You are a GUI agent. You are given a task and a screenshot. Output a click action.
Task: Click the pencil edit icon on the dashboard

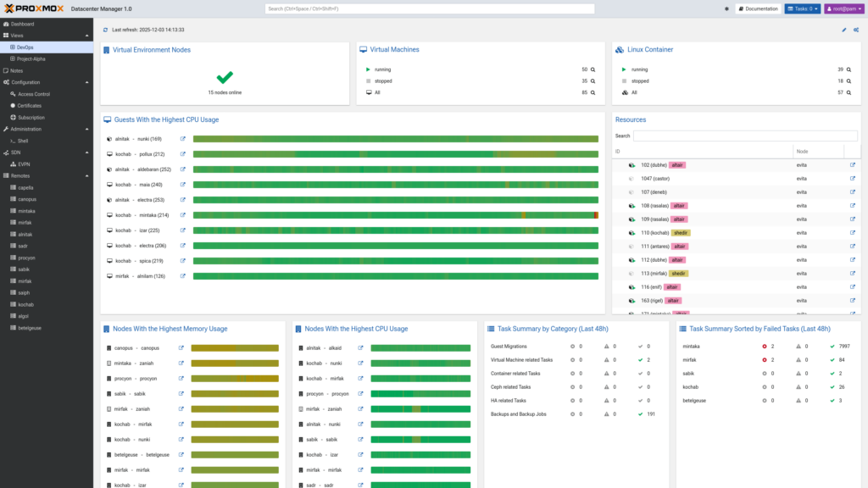click(843, 28)
